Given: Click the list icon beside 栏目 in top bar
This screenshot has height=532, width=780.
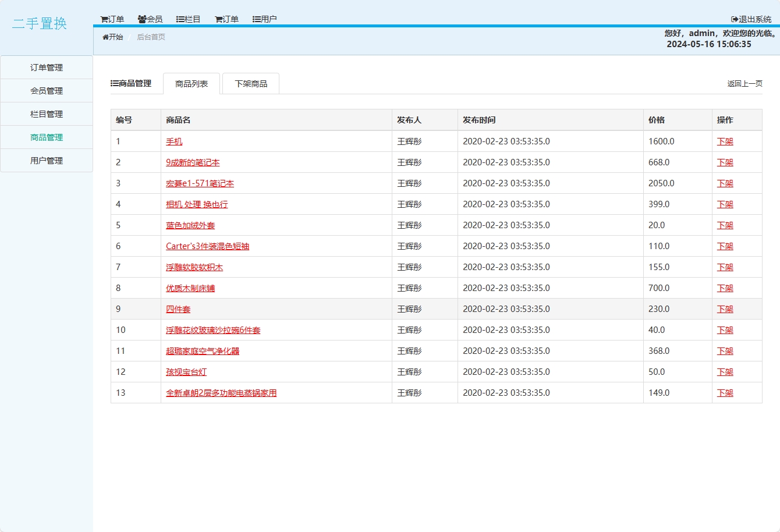Looking at the screenshot, I should 180,19.
